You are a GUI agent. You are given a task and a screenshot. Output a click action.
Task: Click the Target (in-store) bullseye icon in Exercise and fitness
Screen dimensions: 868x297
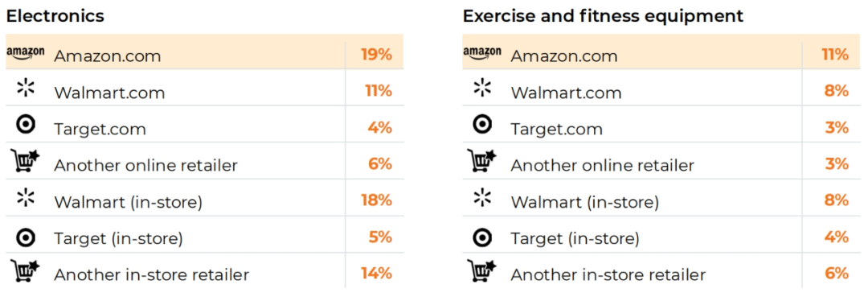pyautogui.click(x=482, y=238)
